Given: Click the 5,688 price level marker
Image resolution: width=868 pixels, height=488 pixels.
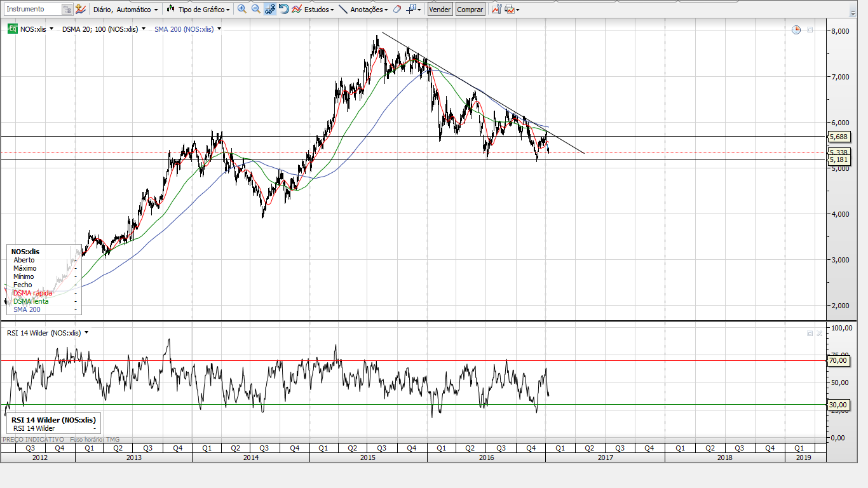Looking at the screenshot, I should [838, 137].
